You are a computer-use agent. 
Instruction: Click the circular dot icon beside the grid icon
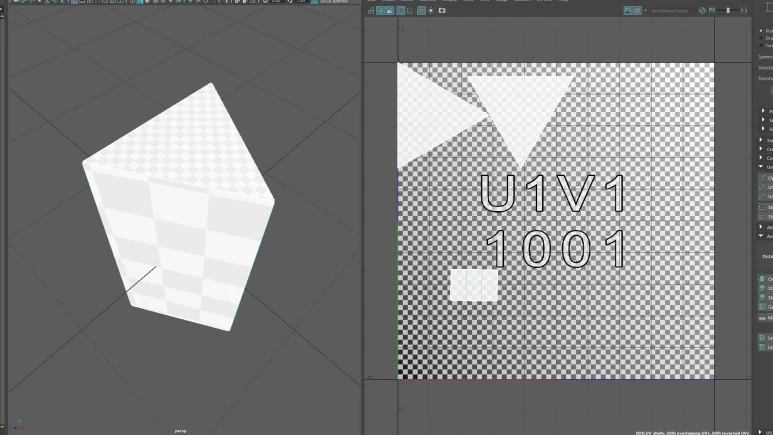(431, 10)
